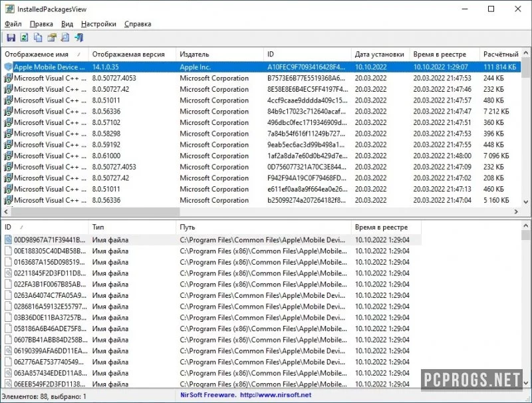Open the Файл menu
Viewport: 532px width, 403px height.
(13, 24)
